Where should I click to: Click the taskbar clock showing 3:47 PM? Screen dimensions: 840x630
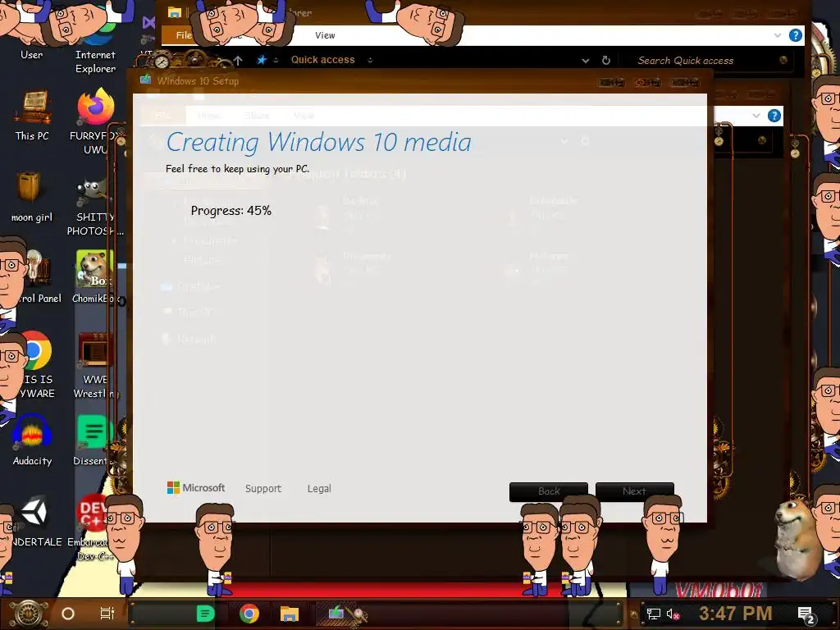735,614
